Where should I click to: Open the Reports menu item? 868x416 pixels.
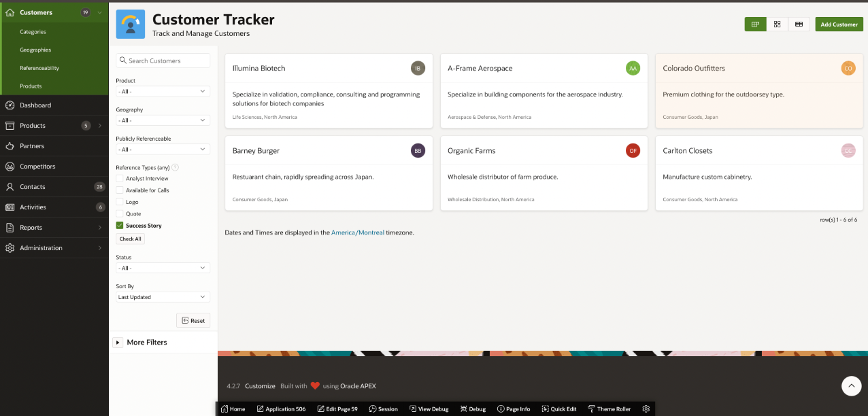31,228
